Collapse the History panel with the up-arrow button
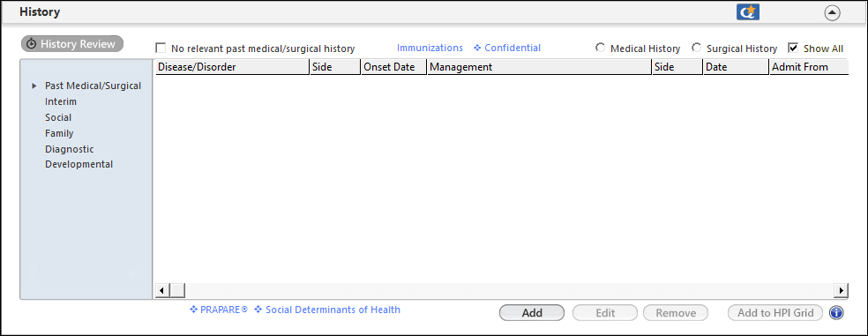 point(832,12)
